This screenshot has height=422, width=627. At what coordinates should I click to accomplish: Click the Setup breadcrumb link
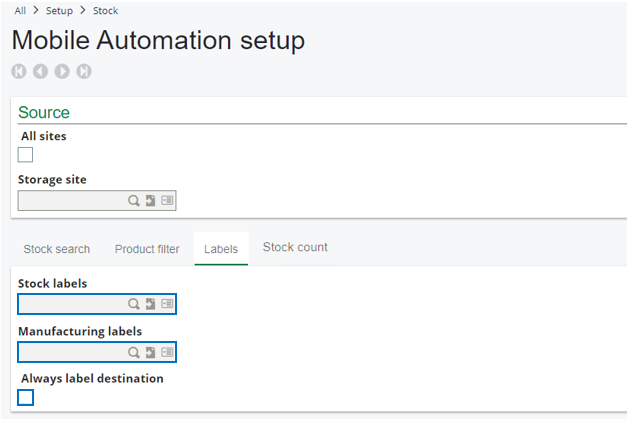60,11
